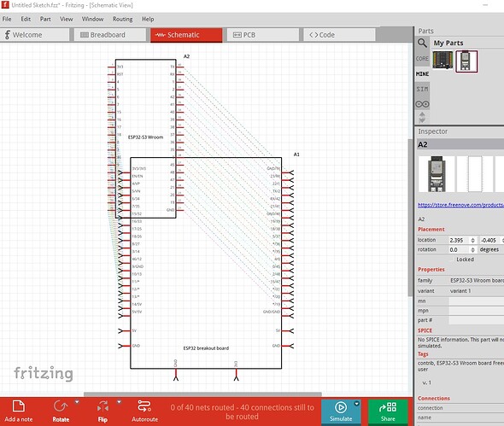Edit the part # property field
This screenshot has width=504, height=426.
[x=477, y=320]
